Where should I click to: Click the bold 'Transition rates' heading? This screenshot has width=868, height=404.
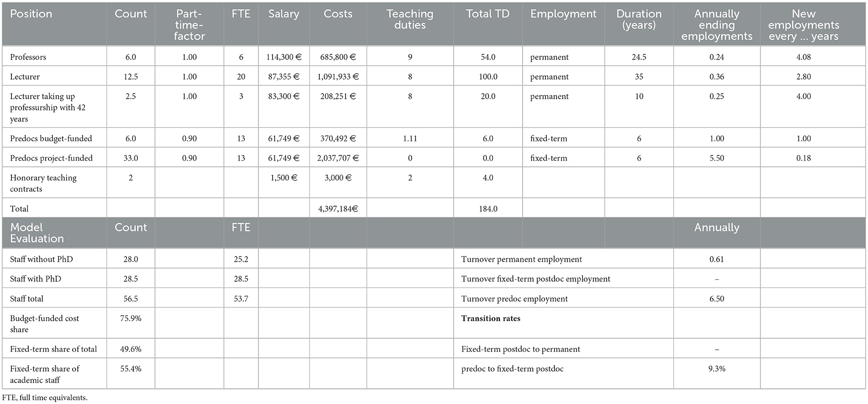pos(491,319)
